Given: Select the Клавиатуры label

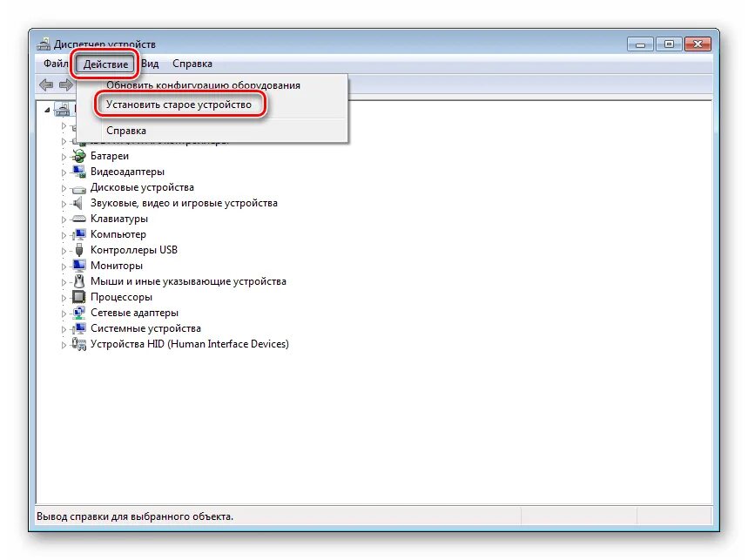Looking at the screenshot, I should pos(119,219).
